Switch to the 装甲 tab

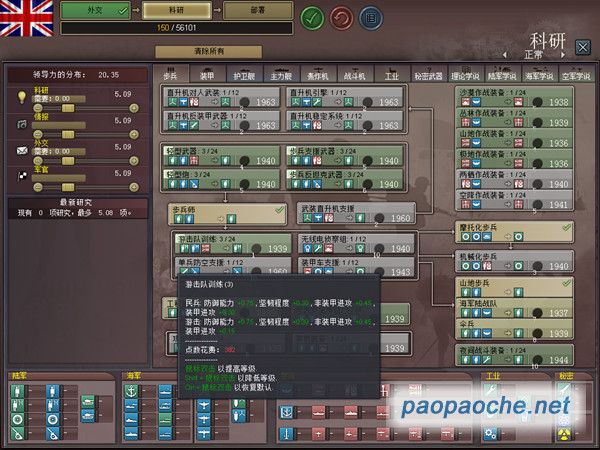tap(207, 73)
